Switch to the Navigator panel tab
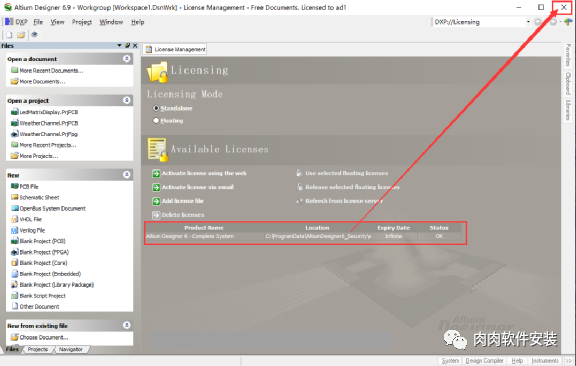The height and width of the screenshot is (366, 576). tap(71, 349)
